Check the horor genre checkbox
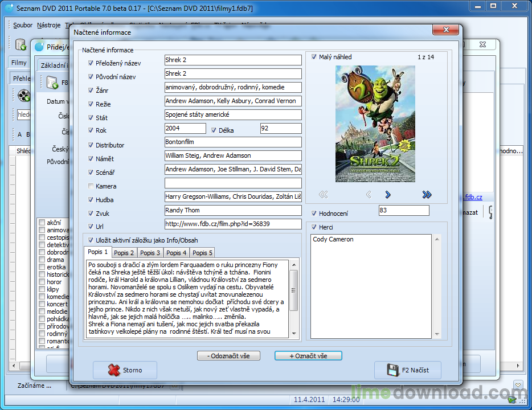 40,281
